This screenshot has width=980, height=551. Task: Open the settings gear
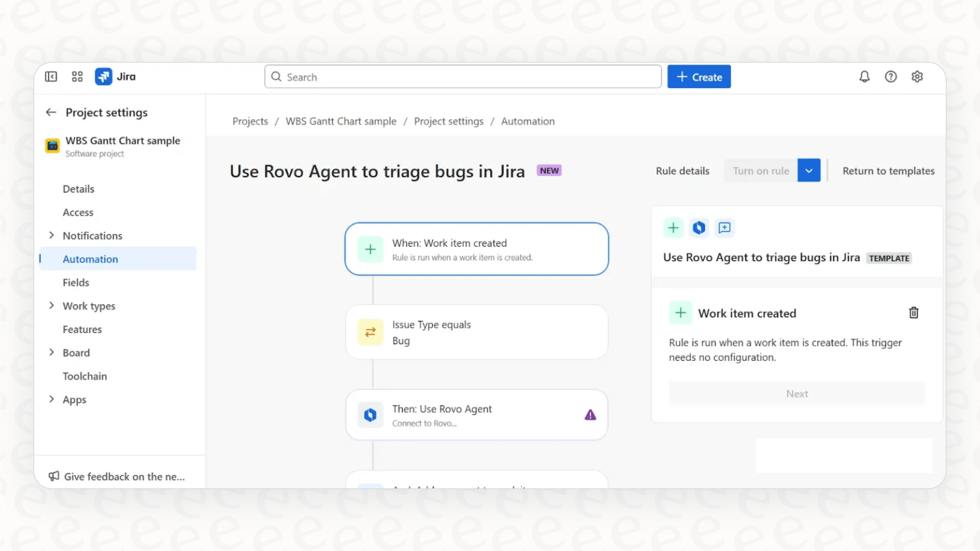917,76
